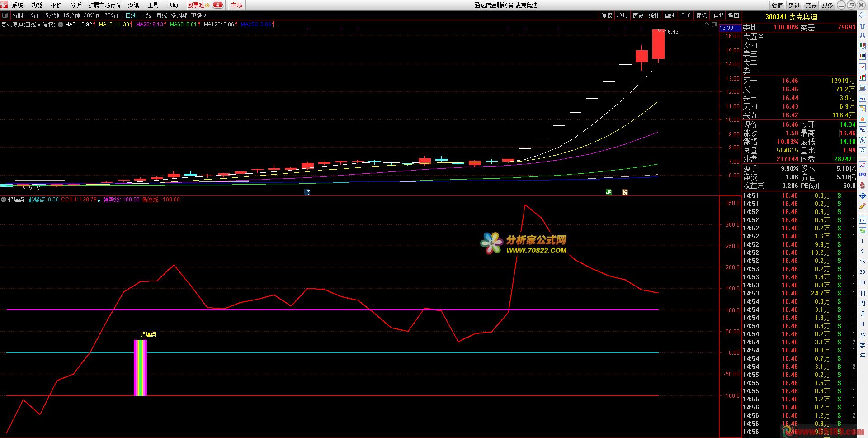Image resolution: width=868 pixels, height=438 pixels.
Task: Open the f(x) formula manager icon
Action: 862,140
